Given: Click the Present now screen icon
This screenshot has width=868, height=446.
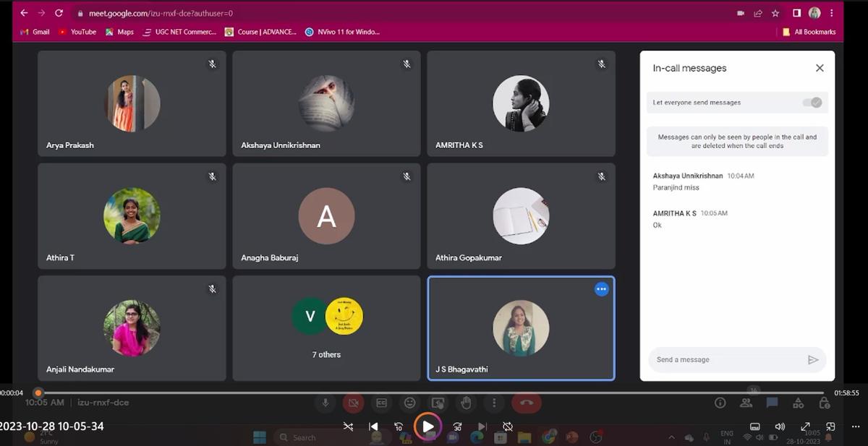Looking at the screenshot, I should coord(438,403).
